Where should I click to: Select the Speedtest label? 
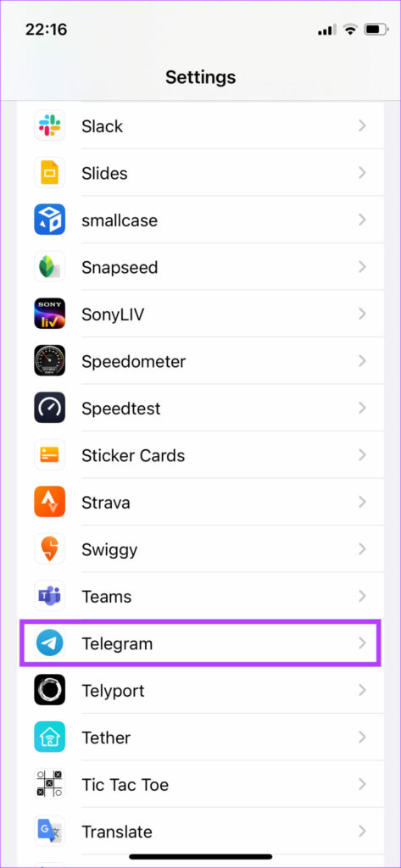[x=120, y=409]
